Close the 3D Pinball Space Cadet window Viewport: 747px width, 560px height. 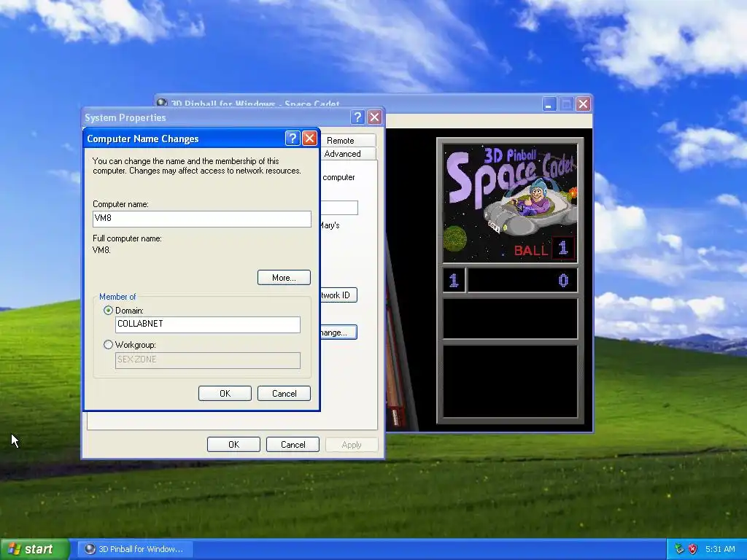click(583, 104)
